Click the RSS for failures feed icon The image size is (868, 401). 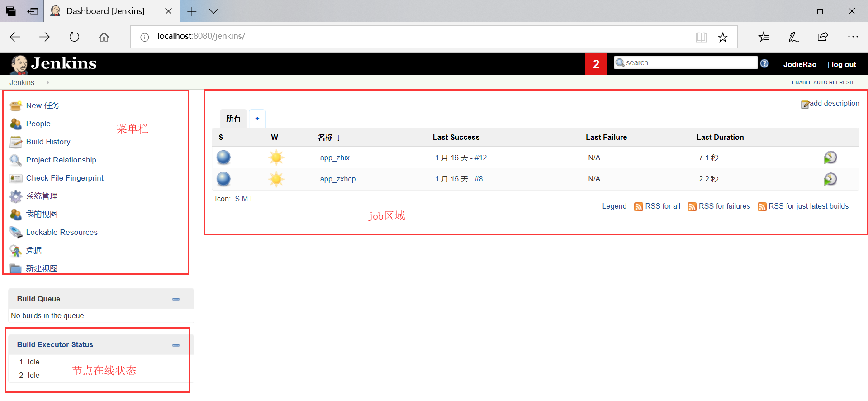[x=692, y=207]
